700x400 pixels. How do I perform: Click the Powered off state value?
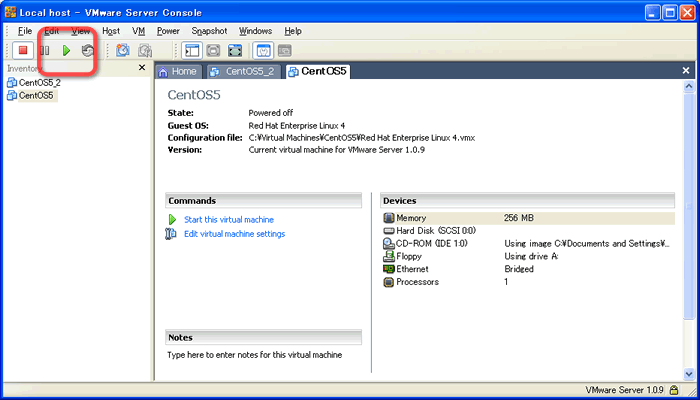271,113
